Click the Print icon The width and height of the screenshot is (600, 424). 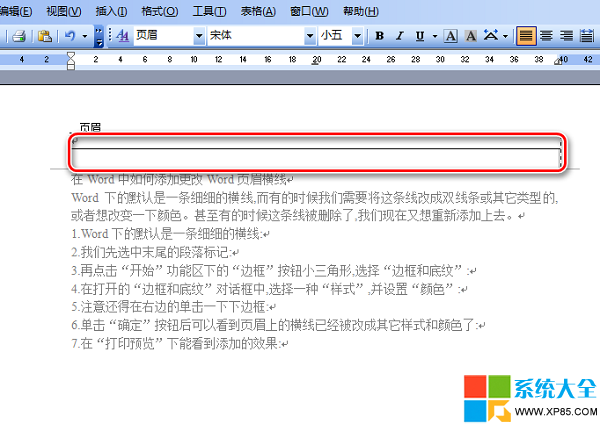[x=19, y=36]
